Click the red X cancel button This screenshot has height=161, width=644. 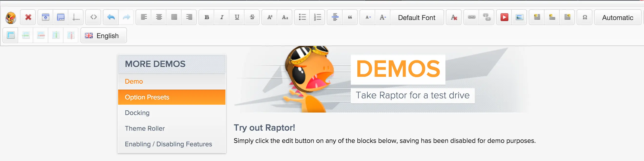[x=28, y=17]
